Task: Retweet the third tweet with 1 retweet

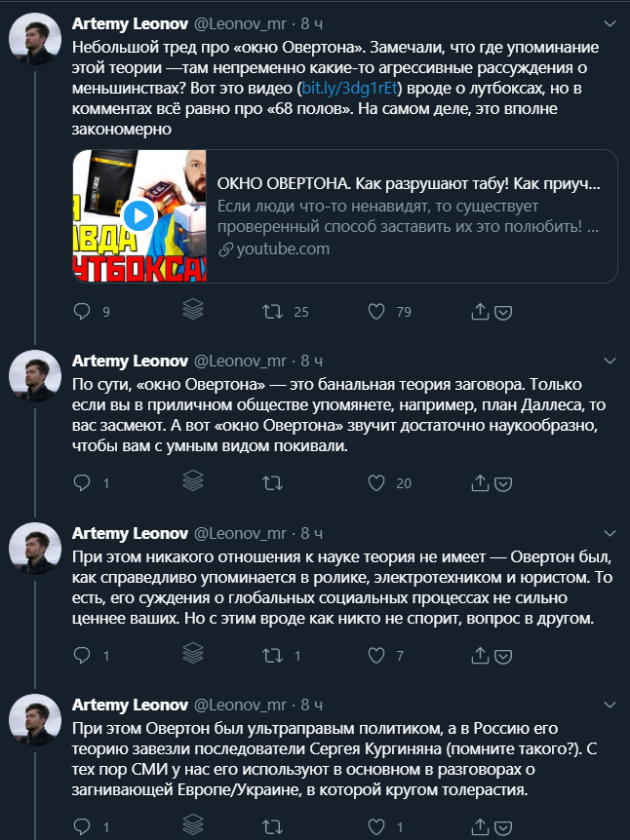Action: point(274,656)
